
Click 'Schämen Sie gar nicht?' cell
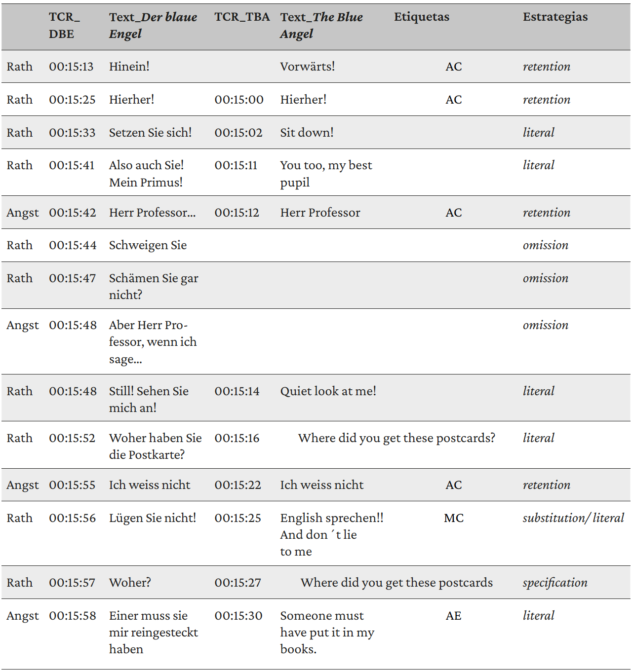(x=153, y=286)
